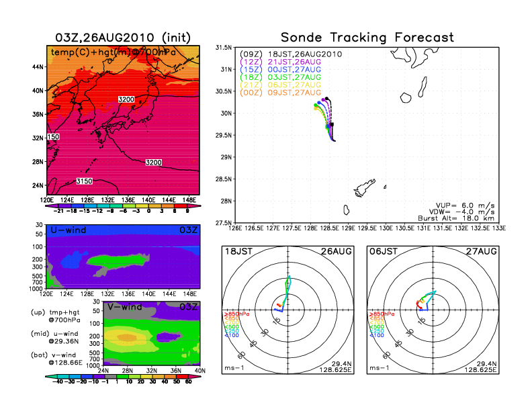Viewport: 532px width, 411px height.
Task: Click the 18JST hodograph center
Action: 288,310
